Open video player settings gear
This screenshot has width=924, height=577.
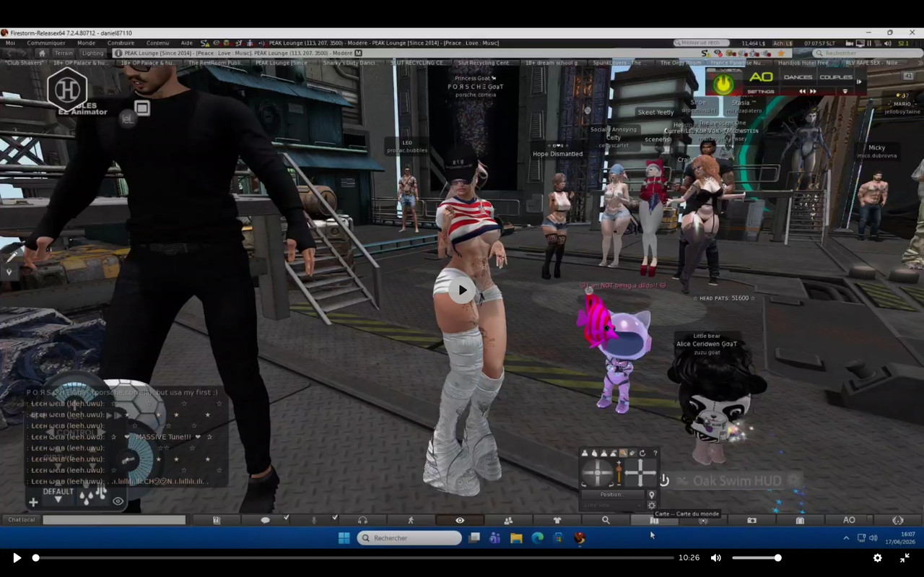point(878,558)
